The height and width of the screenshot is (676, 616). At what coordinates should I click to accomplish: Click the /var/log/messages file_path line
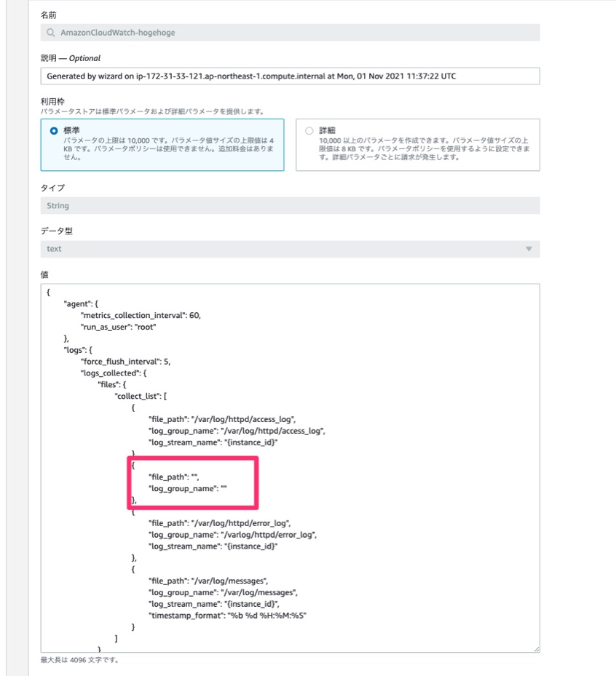coord(210,581)
